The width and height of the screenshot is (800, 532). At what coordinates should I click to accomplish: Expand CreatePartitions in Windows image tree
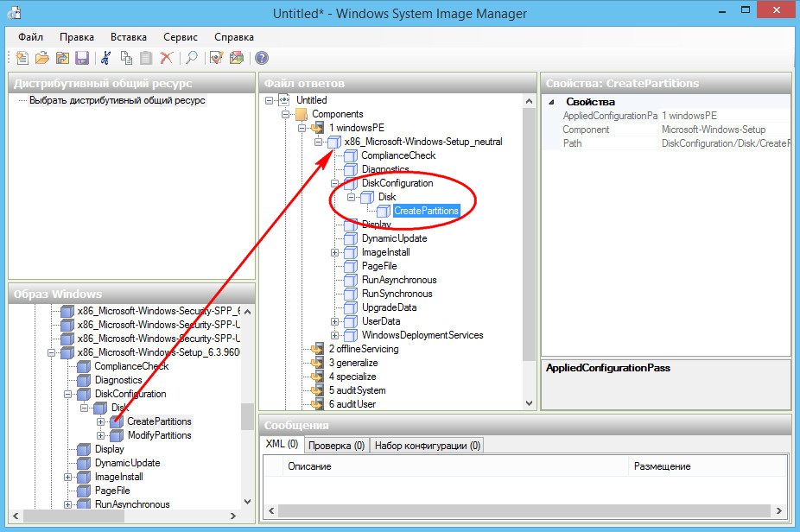click(101, 421)
